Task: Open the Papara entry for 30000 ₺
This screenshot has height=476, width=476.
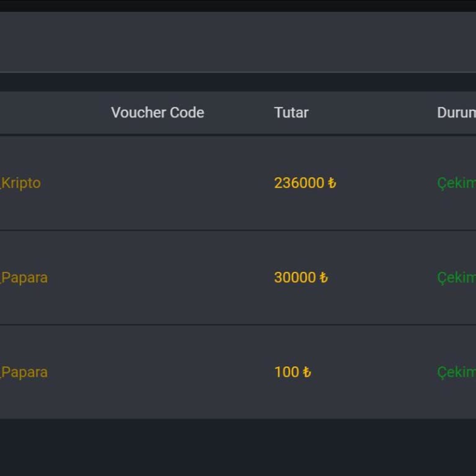Action: click(25, 278)
